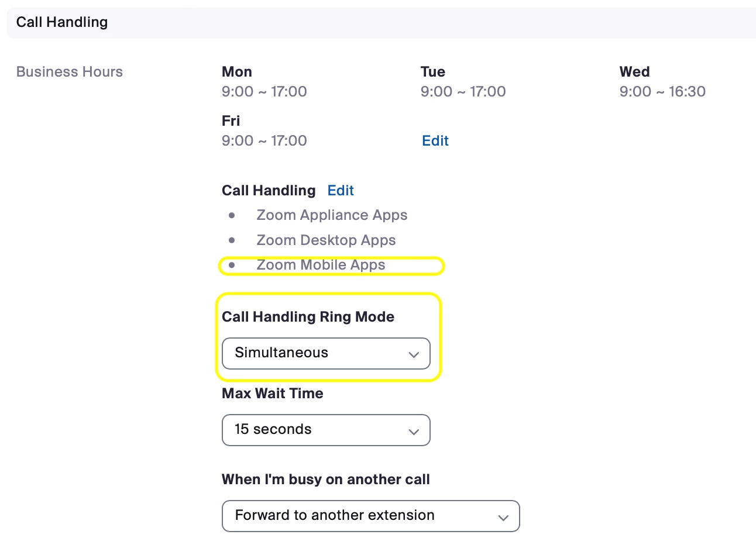Click the Mon business hours 9:00 ~ 17:00

pos(264,92)
